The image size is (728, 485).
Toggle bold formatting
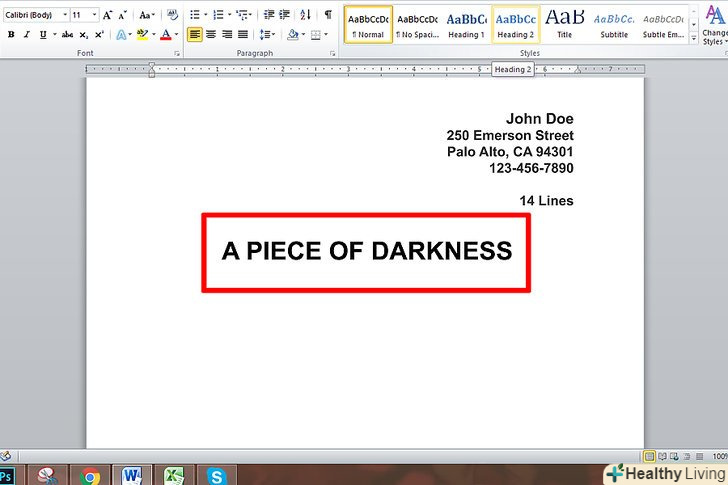[x=11, y=34]
